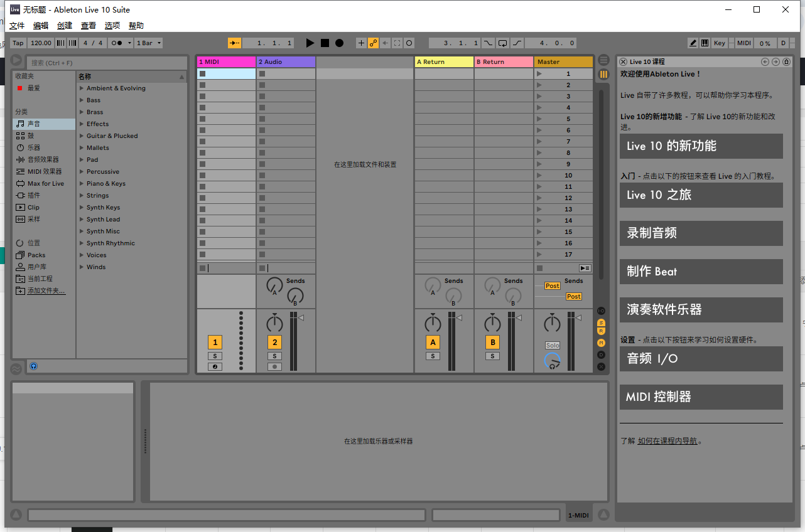Select the 插件 Plug-ins category

point(44,195)
